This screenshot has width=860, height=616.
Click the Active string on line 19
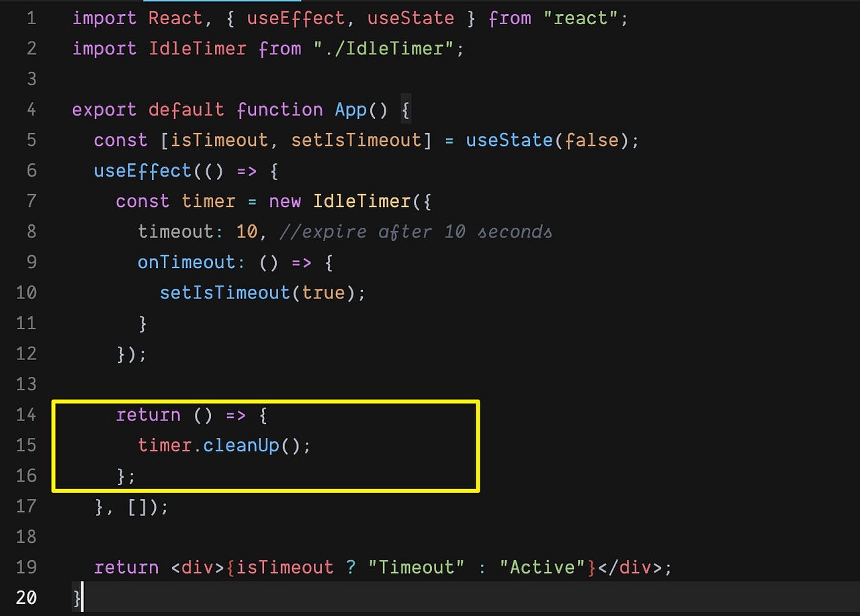click(x=541, y=567)
